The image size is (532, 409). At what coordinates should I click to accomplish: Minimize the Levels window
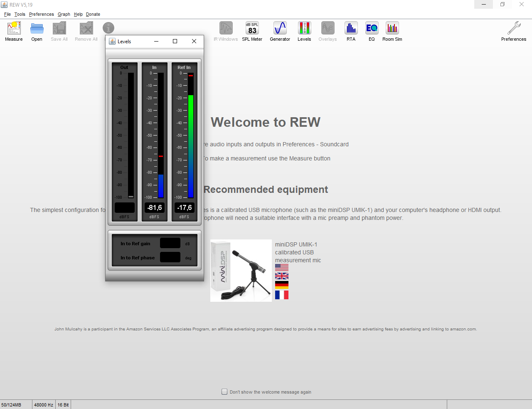(156, 41)
